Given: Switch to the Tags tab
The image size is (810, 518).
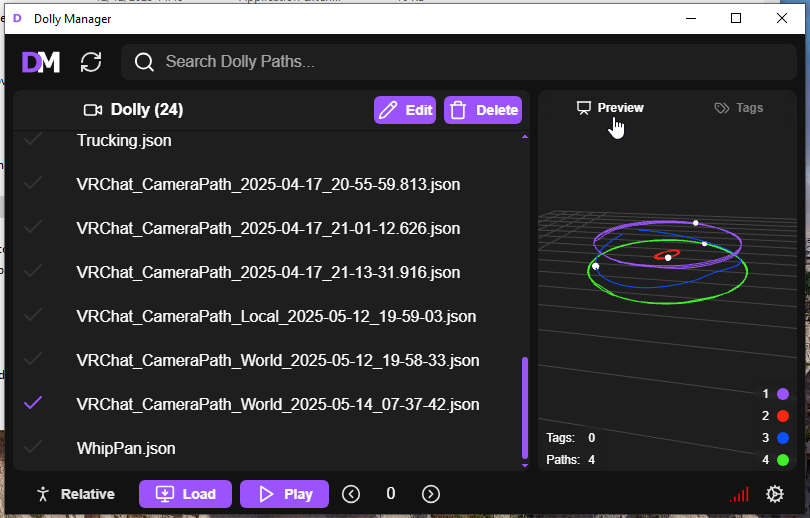Looking at the screenshot, I should pos(739,108).
